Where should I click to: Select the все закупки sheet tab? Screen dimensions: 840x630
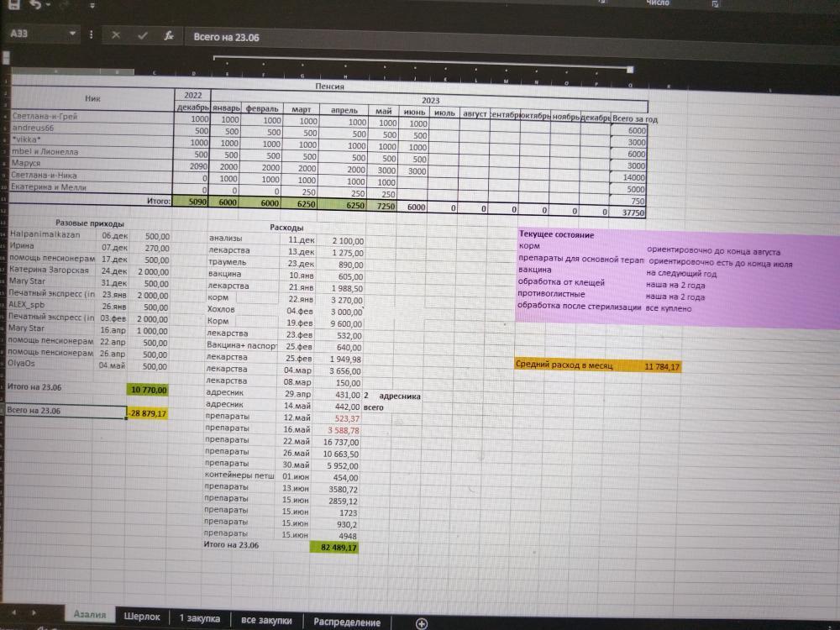coord(266,621)
